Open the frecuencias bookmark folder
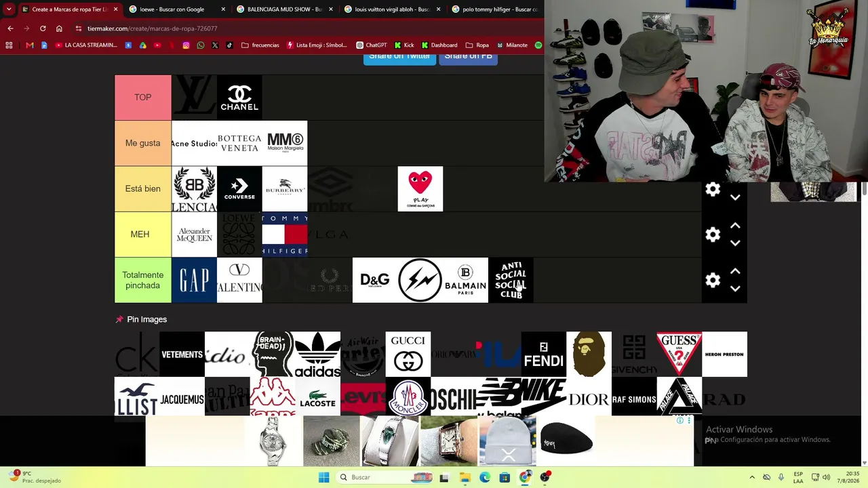The image size is (868, 488). pos(260,45)
